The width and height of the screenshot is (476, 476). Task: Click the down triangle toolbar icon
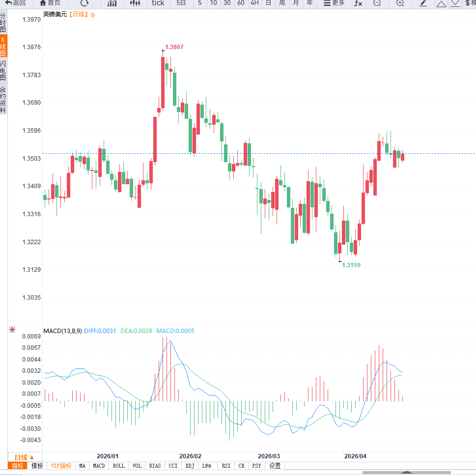[x=455, y=3]
